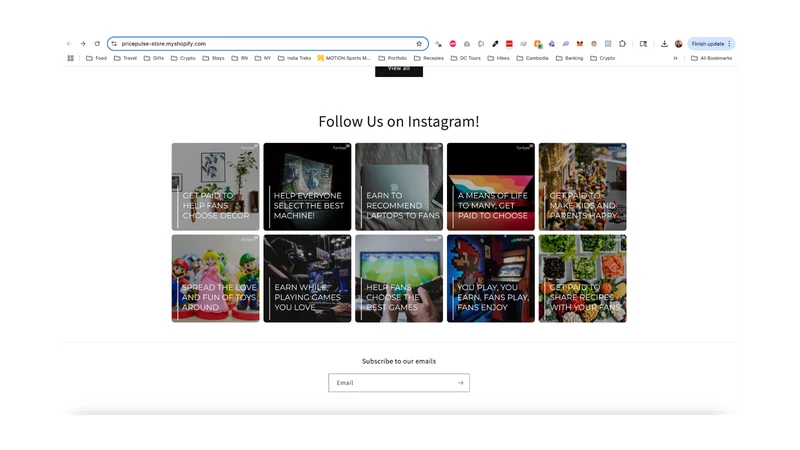Bookmark this page with the star icon
The image size is (800, 450).
click(x=419, y=44)
